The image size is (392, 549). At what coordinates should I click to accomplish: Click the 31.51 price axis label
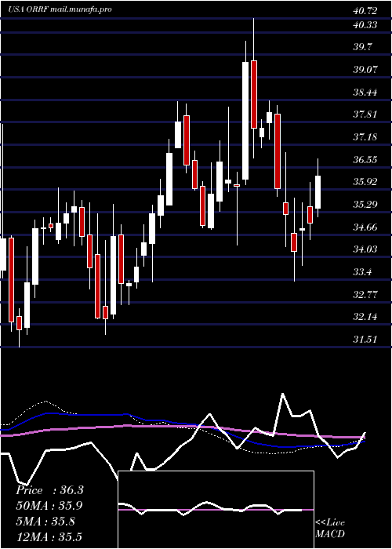pyautogui.click(x=365, y=340)
